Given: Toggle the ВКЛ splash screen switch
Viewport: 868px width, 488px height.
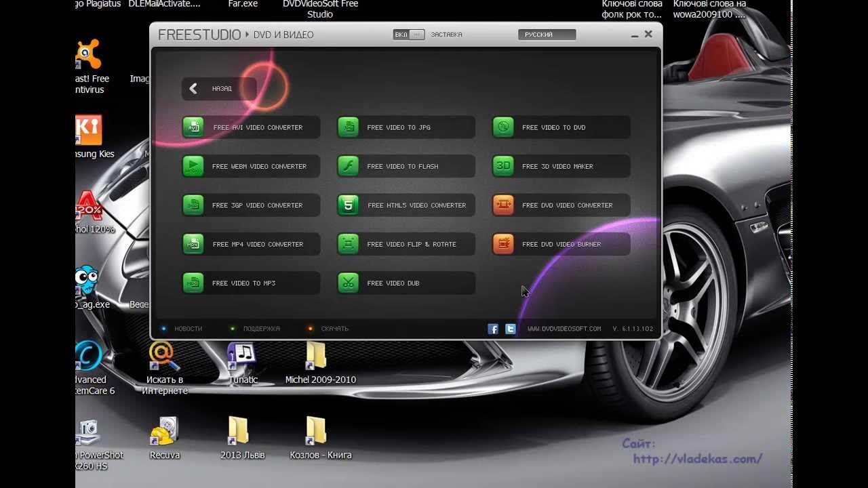Looking at the screenshot, I should pos(409,35).
